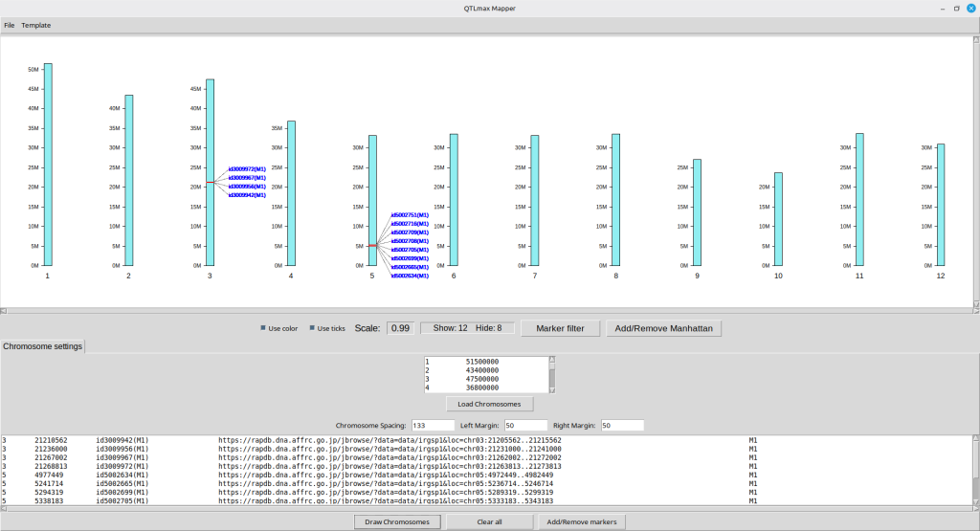Click the Add/Remove Manhattan button
The height and width of the screenshot is (531, 980).
pyautogui.click(x=663, y=328)
